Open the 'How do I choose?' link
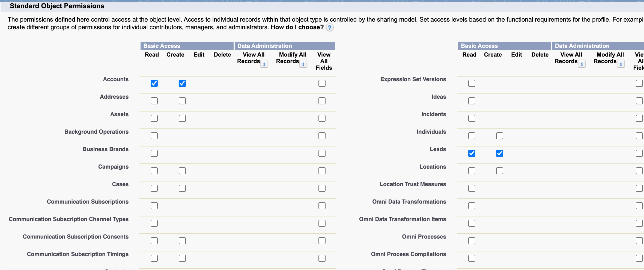 tap(297, 27)
